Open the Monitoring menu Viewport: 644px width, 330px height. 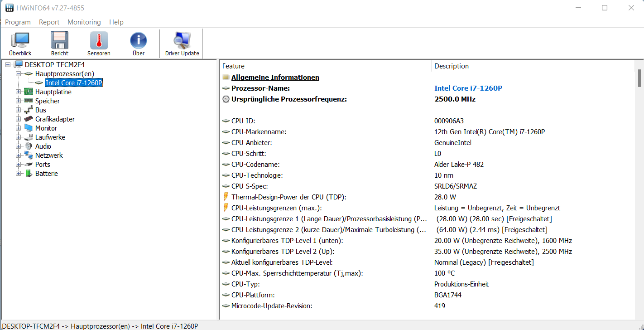(x=84, y=22)
